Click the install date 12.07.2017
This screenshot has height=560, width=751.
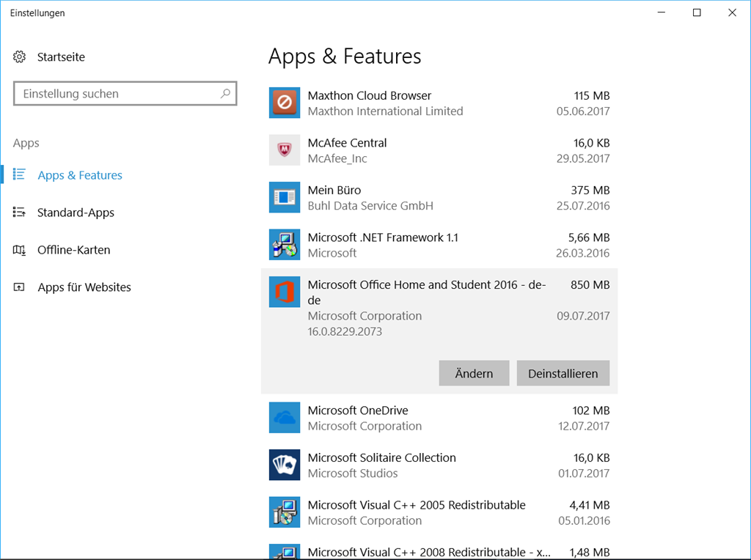coord(584,427)
